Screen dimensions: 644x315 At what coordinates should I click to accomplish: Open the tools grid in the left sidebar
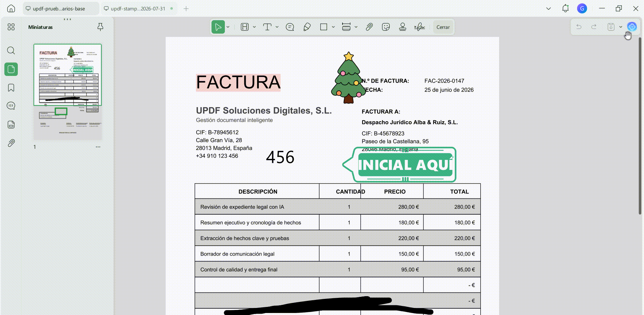pyautogui.click(x=11, y=27)
